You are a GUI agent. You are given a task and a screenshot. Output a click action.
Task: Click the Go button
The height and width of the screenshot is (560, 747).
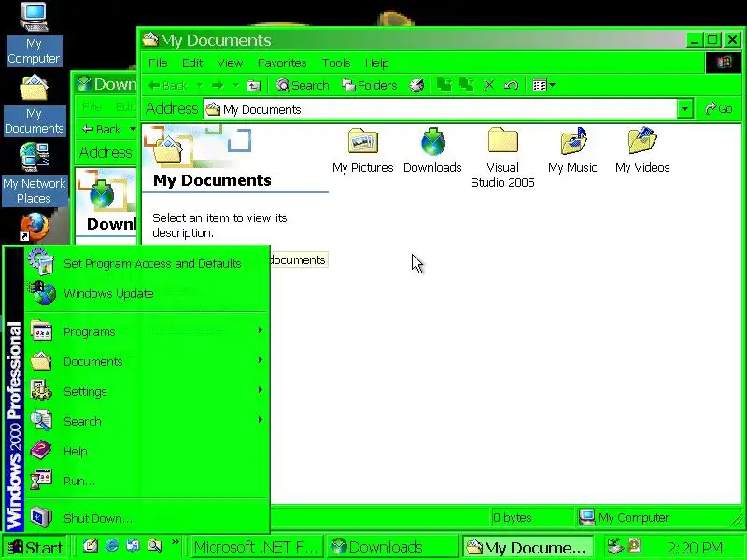(719, 109)
